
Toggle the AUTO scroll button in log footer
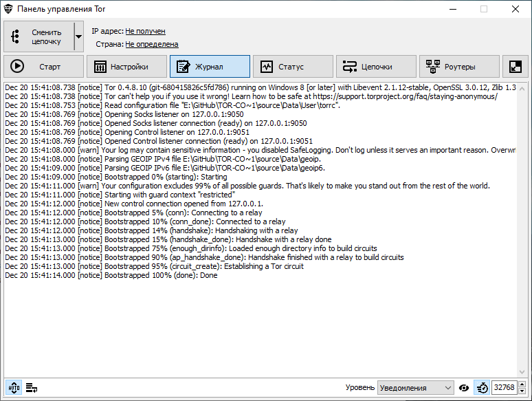14,387
